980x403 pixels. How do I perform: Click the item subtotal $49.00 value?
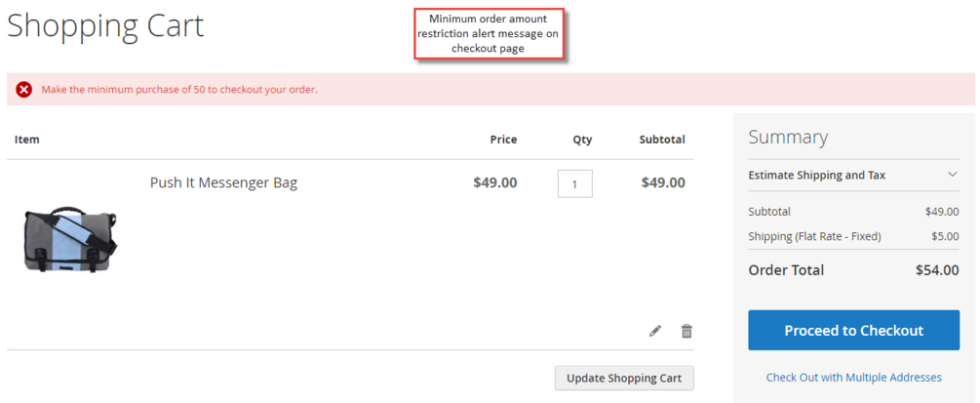(x=663, y=182)
